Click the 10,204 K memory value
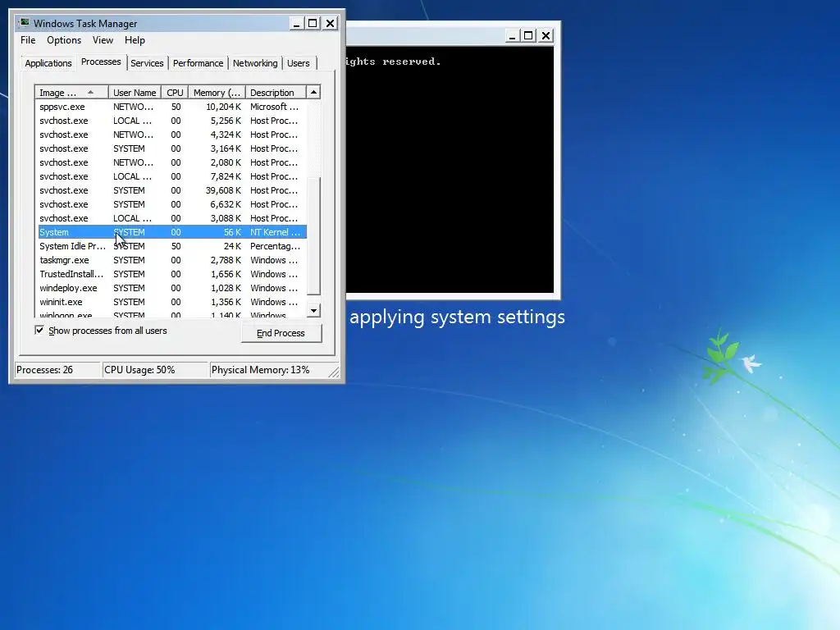This screenshot has height=630, width=840. 223,107
